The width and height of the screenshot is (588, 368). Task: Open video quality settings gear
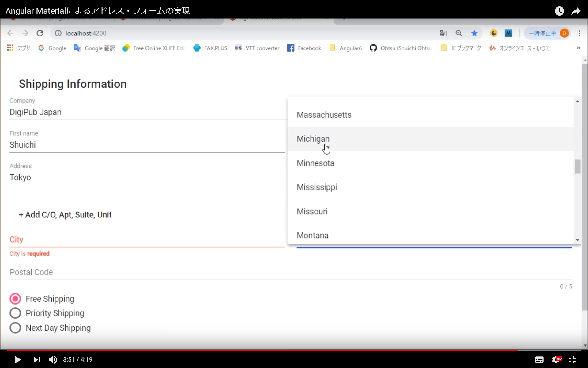click(556, 360)
